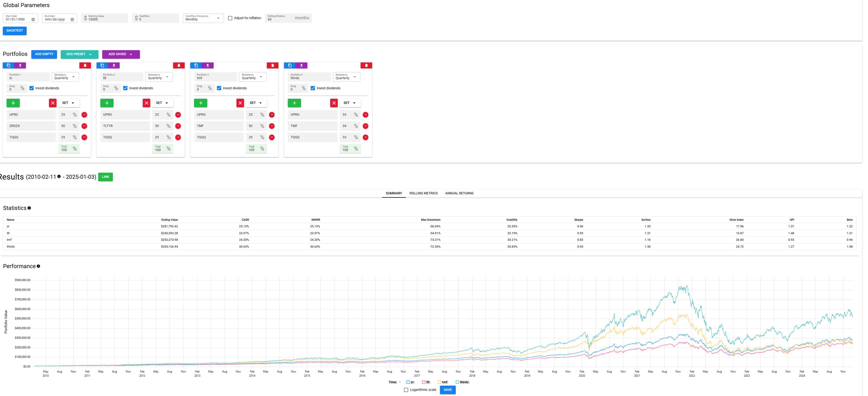
Task: Delete the thirds portfolio with the trash icon
Action: 366,65
